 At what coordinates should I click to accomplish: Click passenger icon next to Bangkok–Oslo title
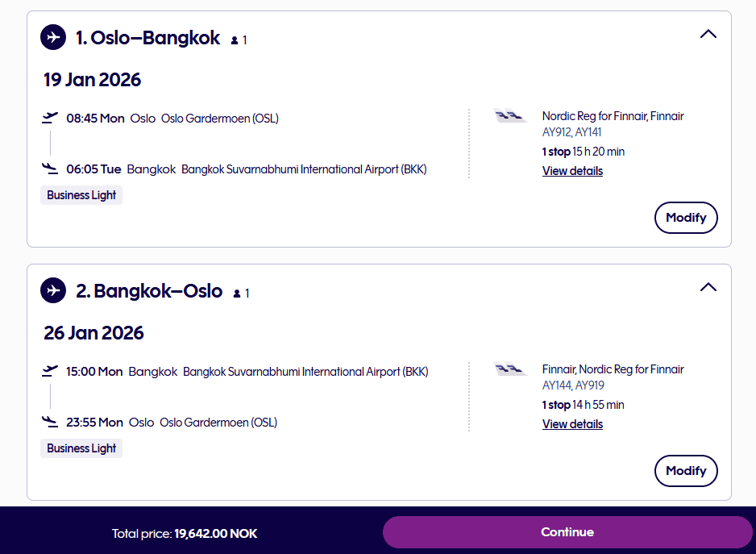click(x=237, y=294)
